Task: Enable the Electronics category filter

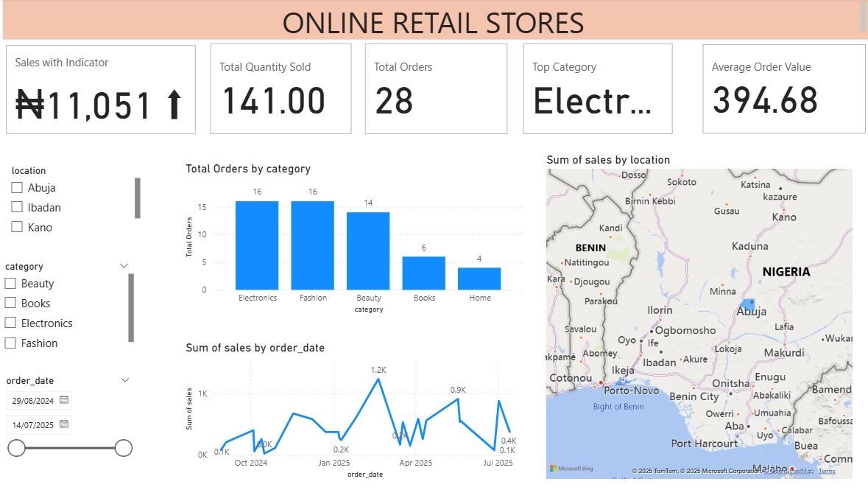Action: click(x=10, y=323)
